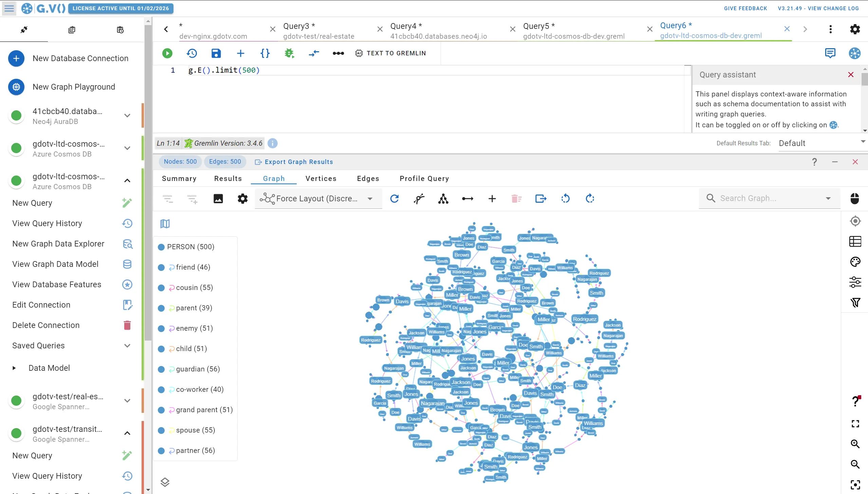868x494 pixels.
Task: Collapse the gdotv-test/transit connection
Action: coord(127,433)
